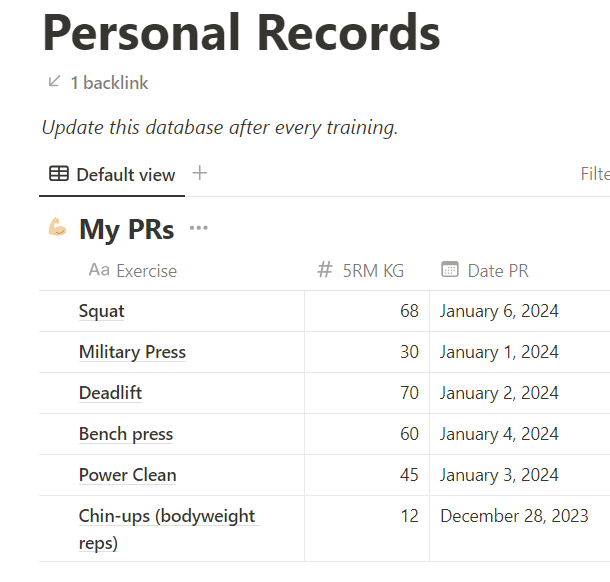Click the Bench press date cell
610x582 pixels.
[x=499, y=434]
